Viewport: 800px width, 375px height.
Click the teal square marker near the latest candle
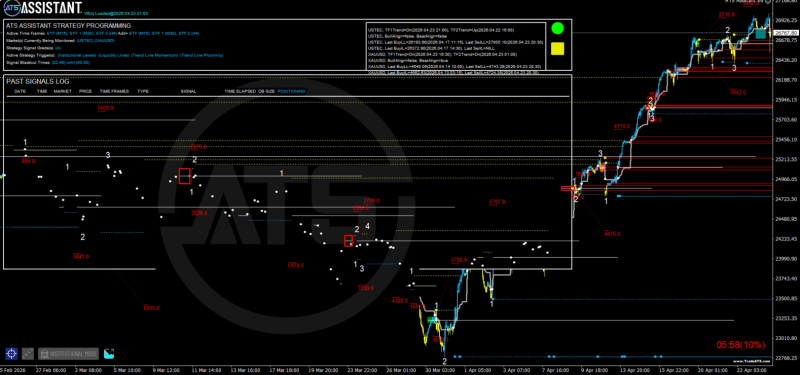(x=761, y=34)
